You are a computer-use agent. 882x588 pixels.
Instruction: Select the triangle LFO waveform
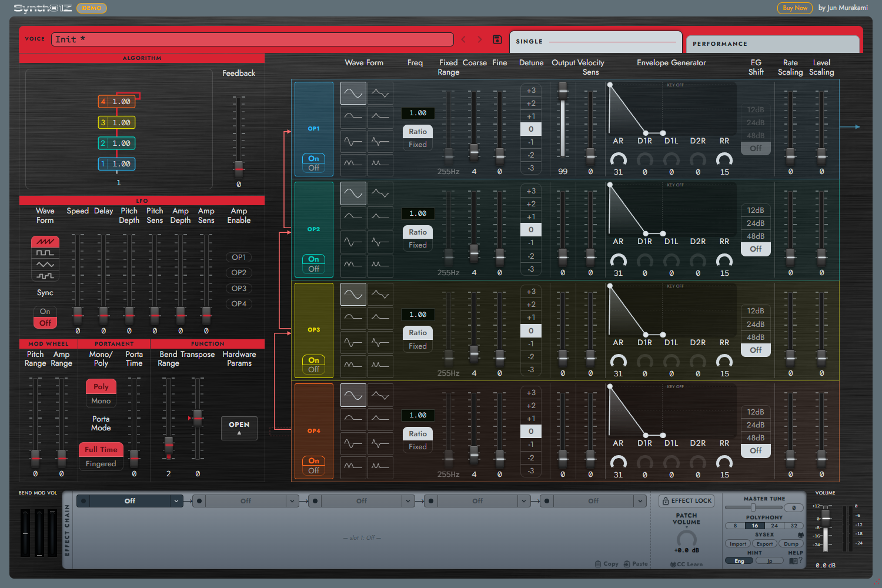pyautogui.click(x=45, y=265)
